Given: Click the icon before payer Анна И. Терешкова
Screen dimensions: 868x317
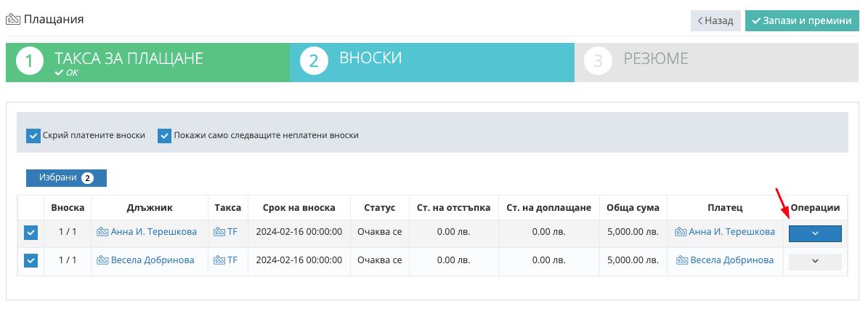Looking at the screenshot, I should coord(681,232).
